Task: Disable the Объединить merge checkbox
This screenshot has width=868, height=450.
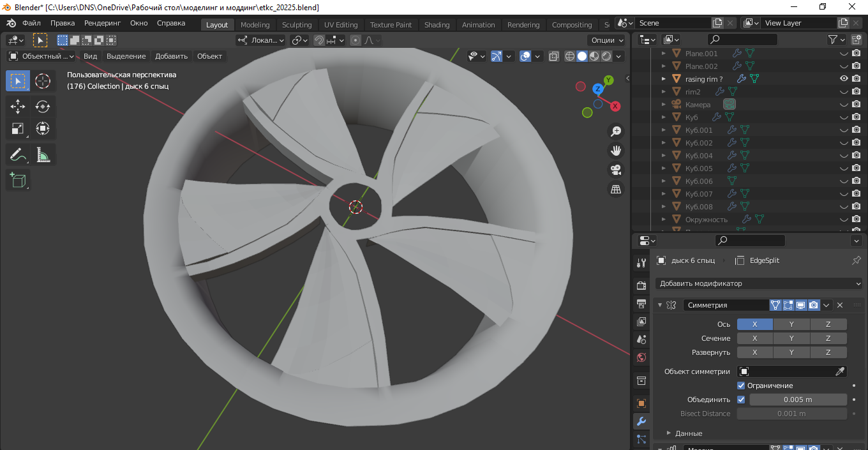Action: click(741, 400)
